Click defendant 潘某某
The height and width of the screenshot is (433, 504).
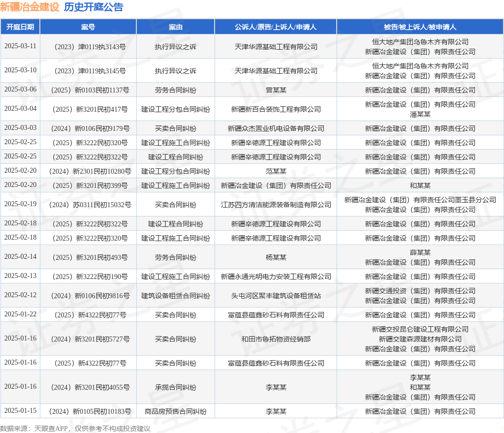(x=420, y=114)
